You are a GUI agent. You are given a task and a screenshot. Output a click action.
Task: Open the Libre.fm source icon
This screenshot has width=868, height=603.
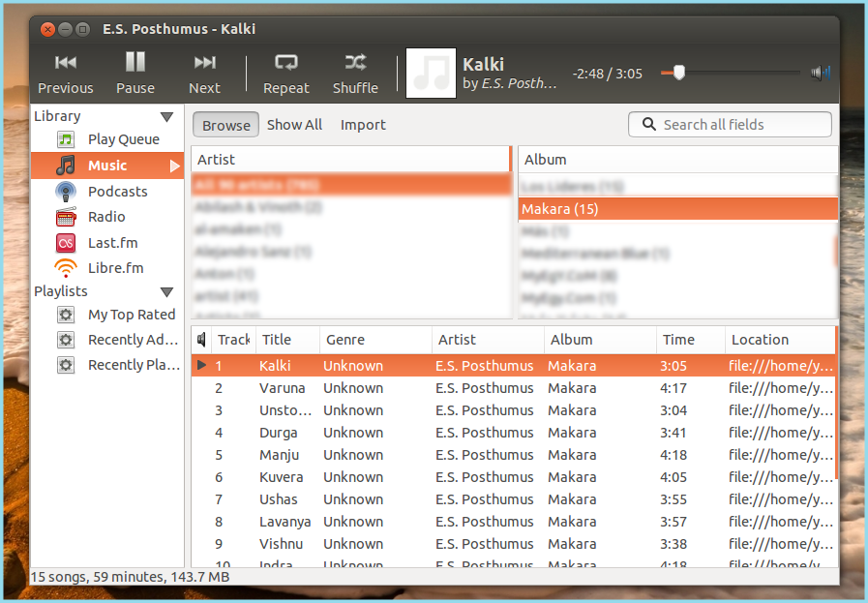tap(66, 268)
